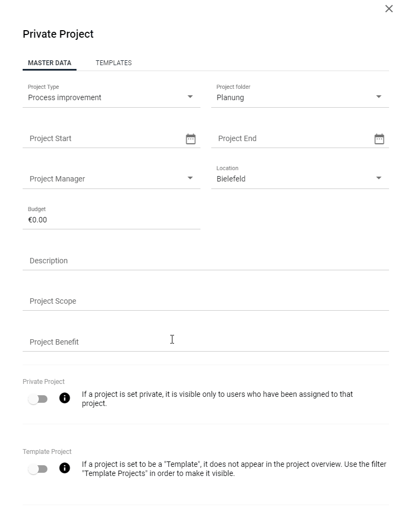Open the Location dropdown arrow

[x=379, y=178]
